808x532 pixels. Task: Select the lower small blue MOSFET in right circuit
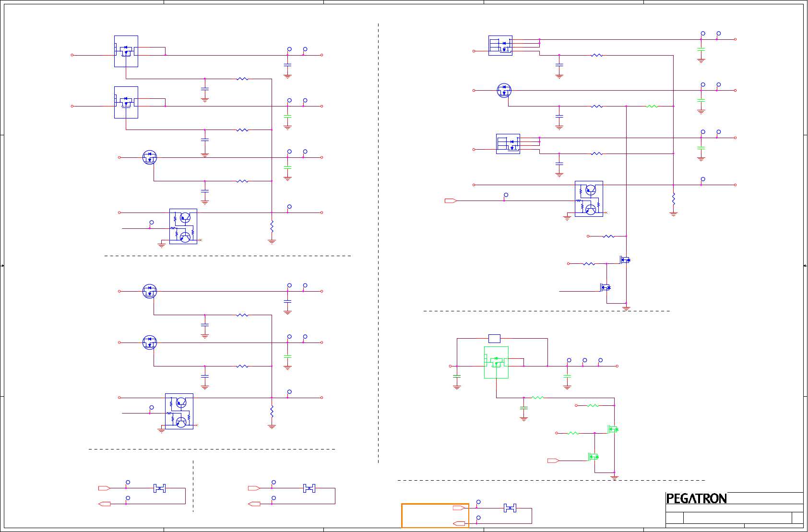[605, 287]
